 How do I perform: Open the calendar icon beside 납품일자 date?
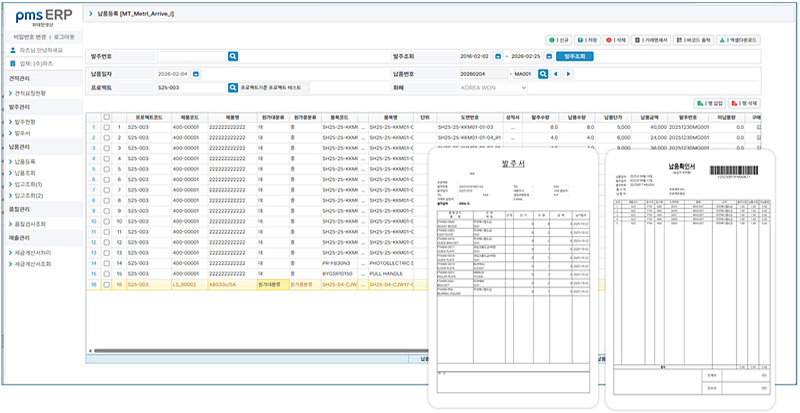196,74
